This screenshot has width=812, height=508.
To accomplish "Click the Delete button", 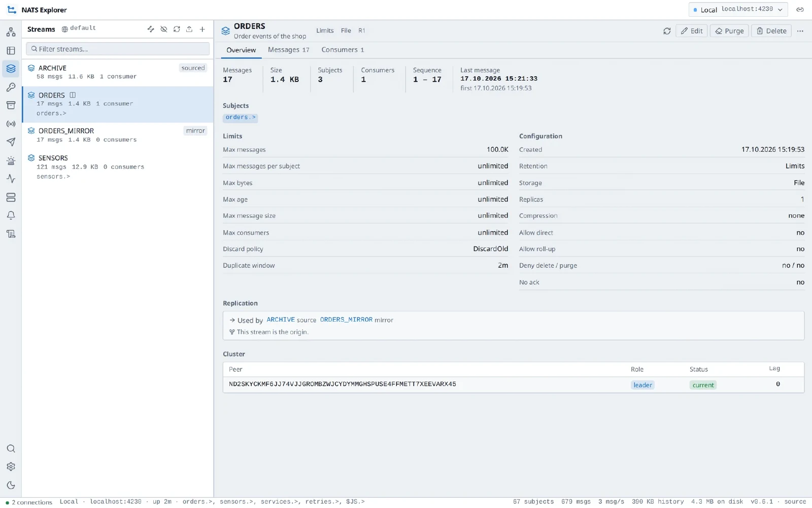I will 771,31.
